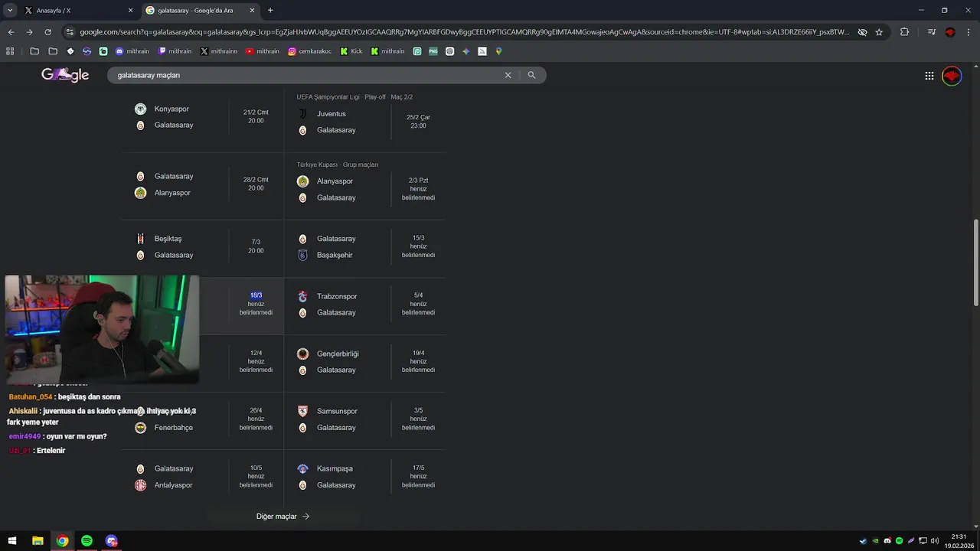Open the Kick bookmark
This screenshot has height=551, width=980.
pyautogui.click(x=351, y=51)
